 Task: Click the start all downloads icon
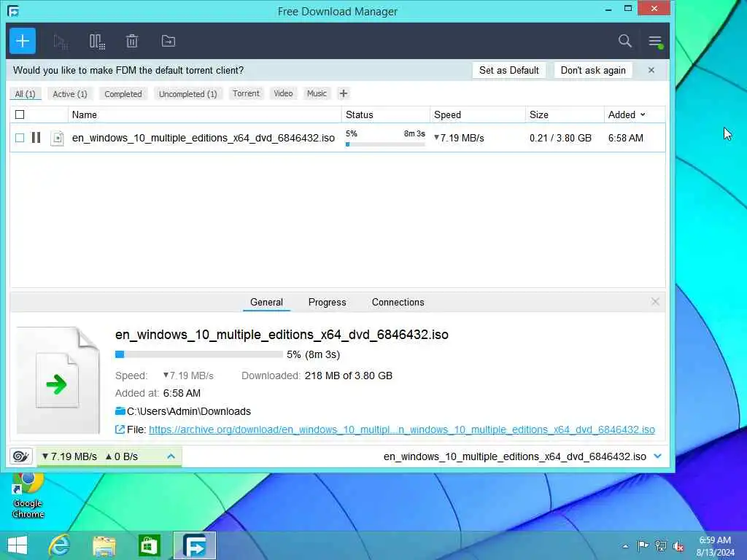pos(61,42)
